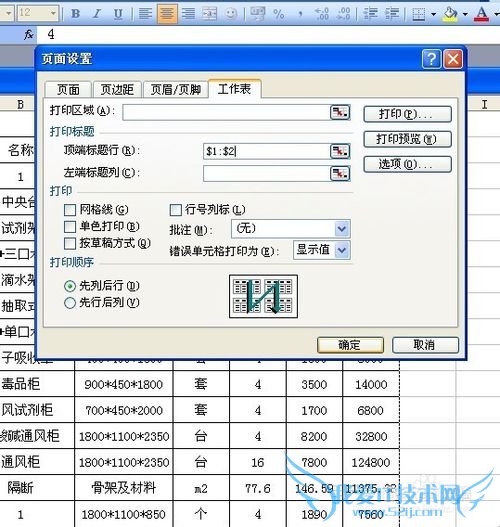500x527 pixels.
Task: Enable 行号列标 checkbox
Action: (x=176, y=210)
